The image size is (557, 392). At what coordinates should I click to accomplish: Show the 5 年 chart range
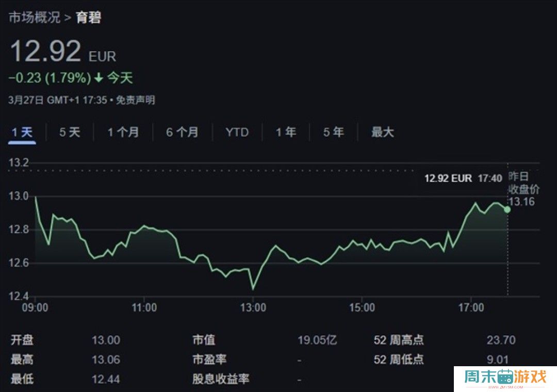click(x=334, y=133)
